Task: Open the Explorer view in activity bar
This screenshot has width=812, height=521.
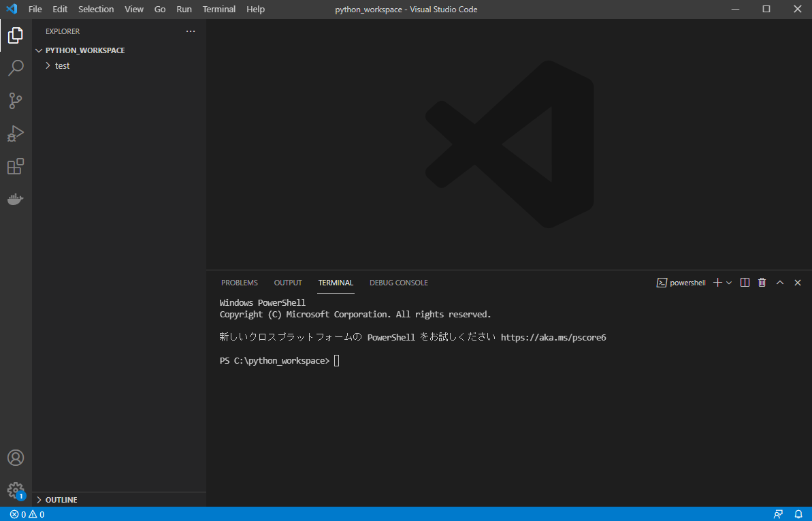Action: click(x=16, y=35)
